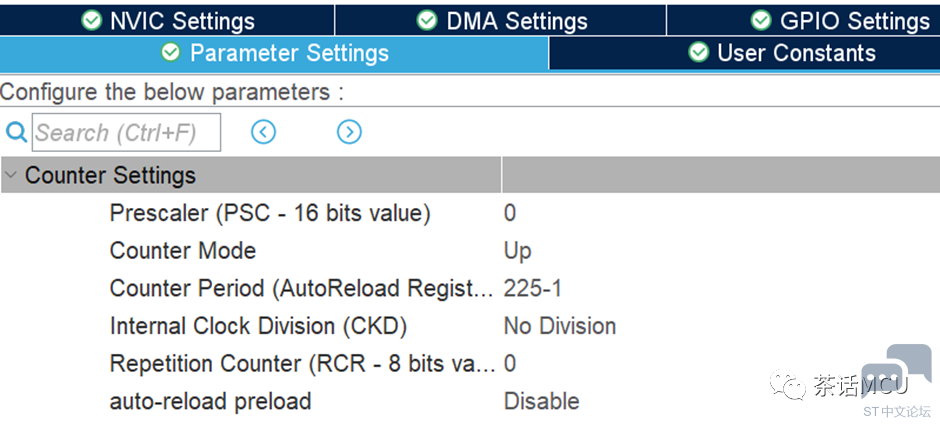940x427 pixels.
Task: Open the GPIO Settings tab
Action: 803,20
